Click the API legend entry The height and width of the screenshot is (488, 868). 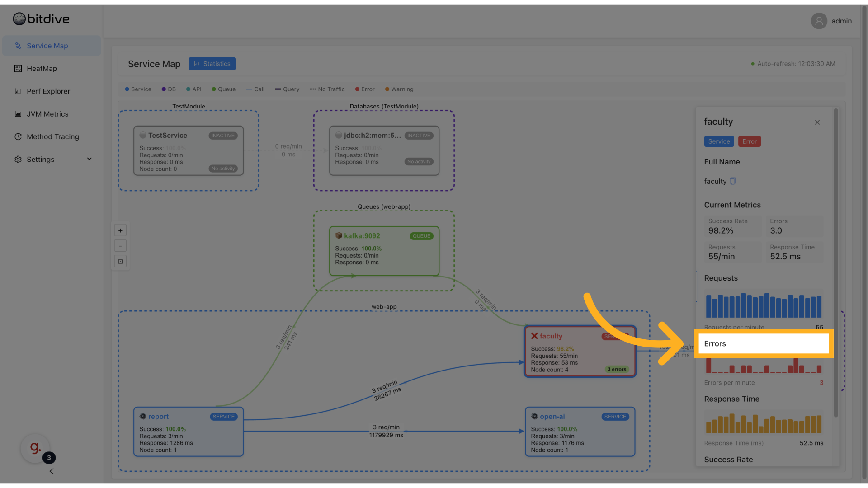click(194, 89)
